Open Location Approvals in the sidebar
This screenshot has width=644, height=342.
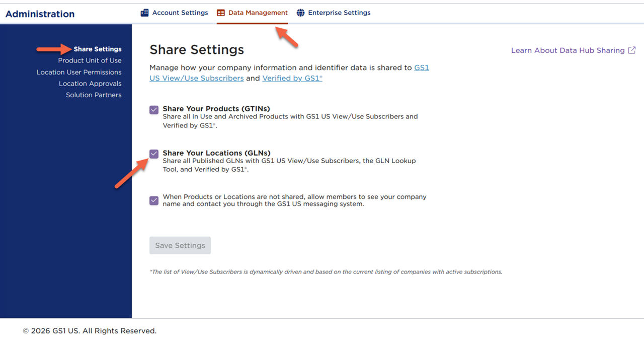point(90,84)
